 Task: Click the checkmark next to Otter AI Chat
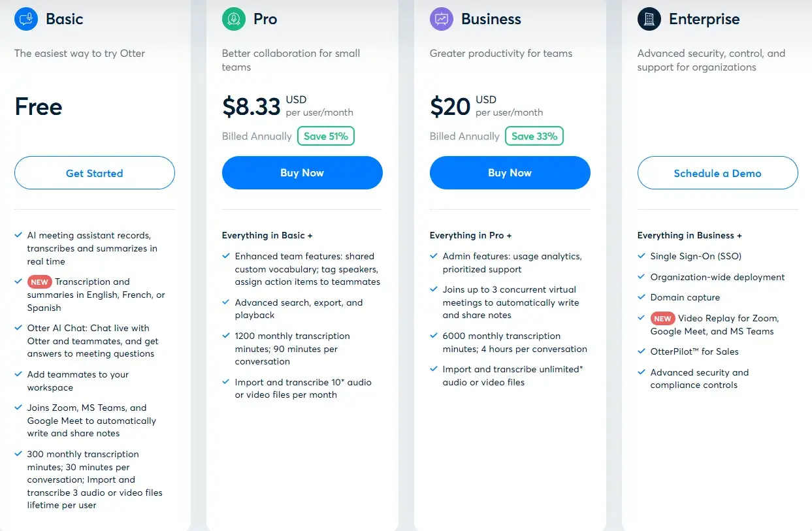point(18,328)
